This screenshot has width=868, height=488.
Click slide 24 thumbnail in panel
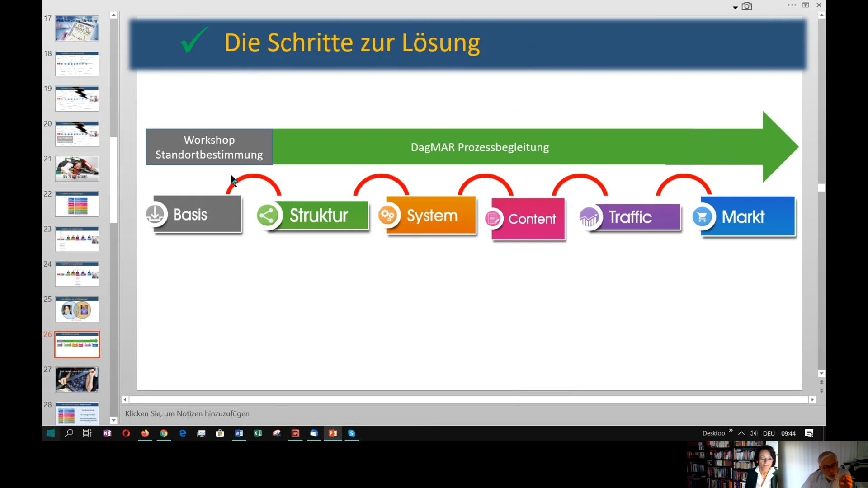(x=77, y=274)
